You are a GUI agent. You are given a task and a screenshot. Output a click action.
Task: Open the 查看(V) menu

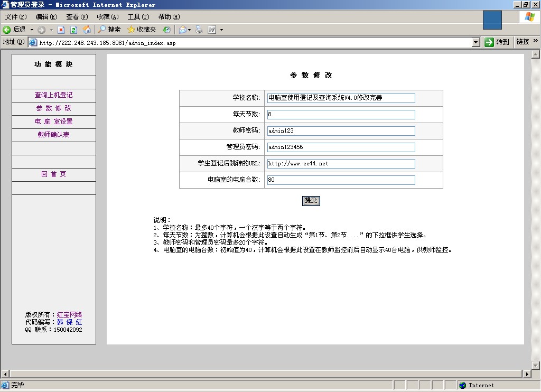click(x=77, y=17)
